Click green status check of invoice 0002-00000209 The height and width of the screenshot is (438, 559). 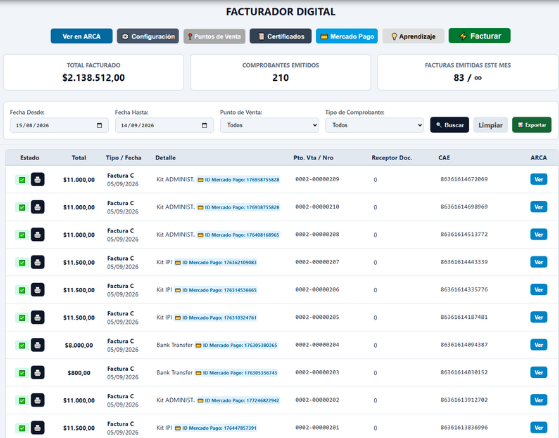[x=22, y=180]
